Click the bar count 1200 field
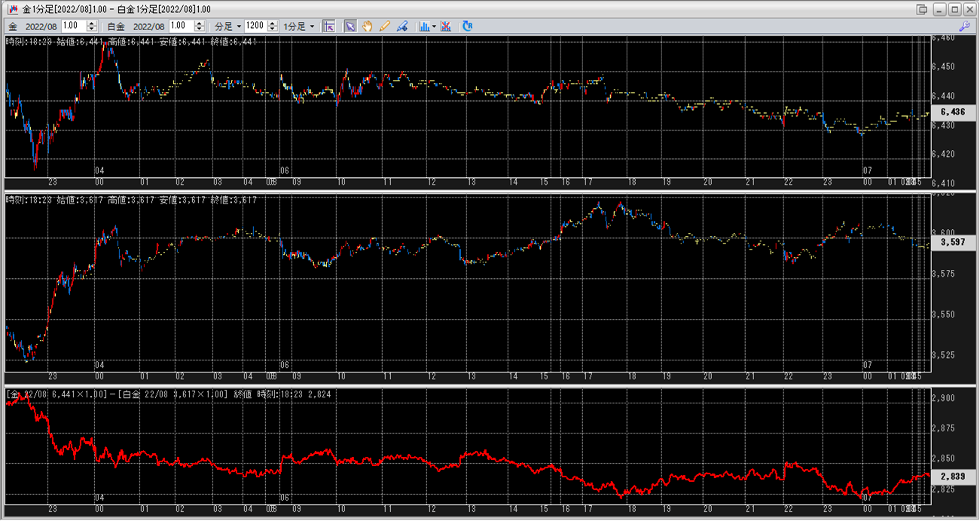Viewport: 980px width, 521px height. (x=255, y=26)
